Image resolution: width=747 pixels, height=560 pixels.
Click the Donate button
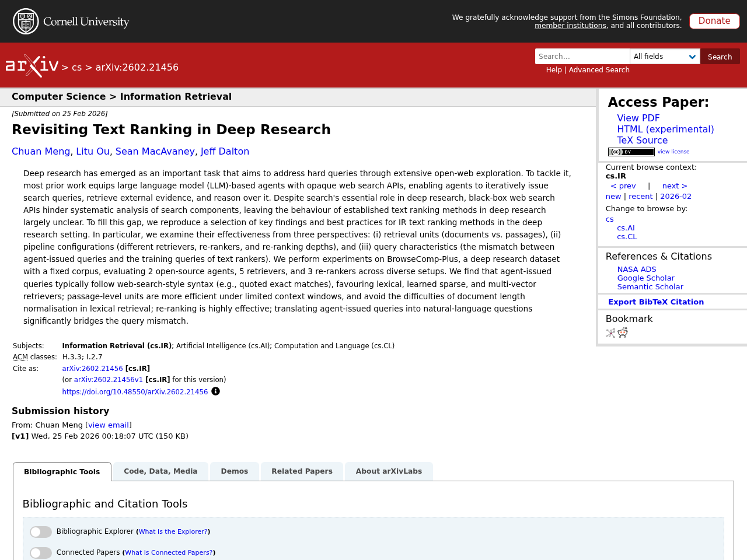point(714,20)
